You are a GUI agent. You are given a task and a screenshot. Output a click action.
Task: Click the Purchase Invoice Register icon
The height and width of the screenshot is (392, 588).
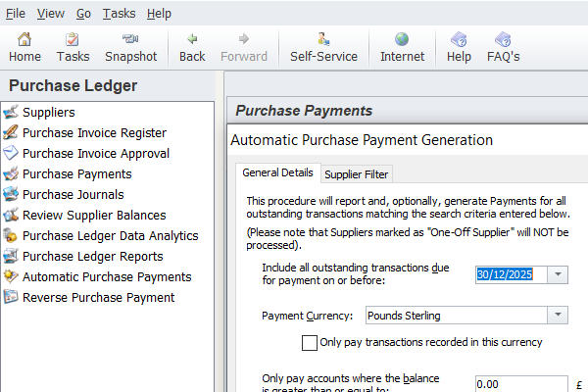pos(11,132)
